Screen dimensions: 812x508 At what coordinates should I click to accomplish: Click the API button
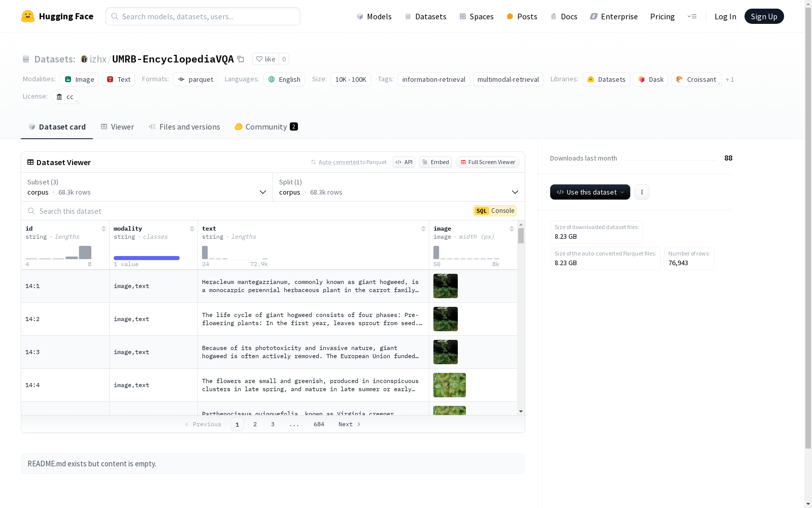pos(404,162)
